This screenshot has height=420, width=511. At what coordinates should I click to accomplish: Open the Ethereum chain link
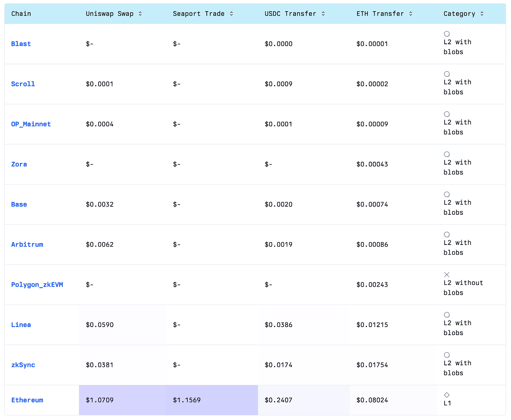coord(27,400)
